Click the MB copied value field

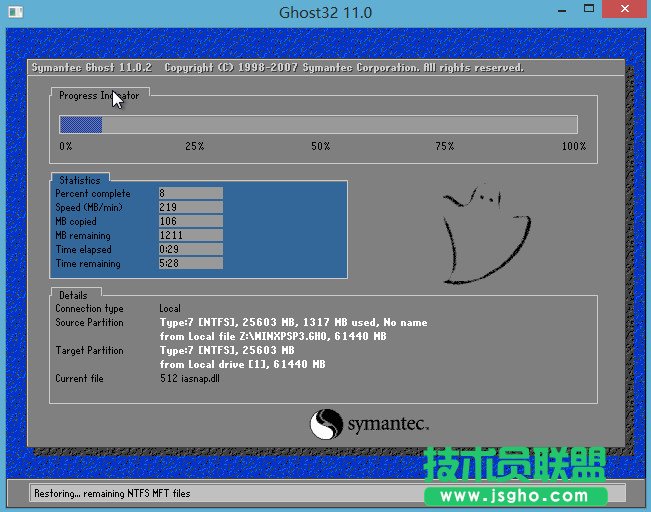pos(190,221)
